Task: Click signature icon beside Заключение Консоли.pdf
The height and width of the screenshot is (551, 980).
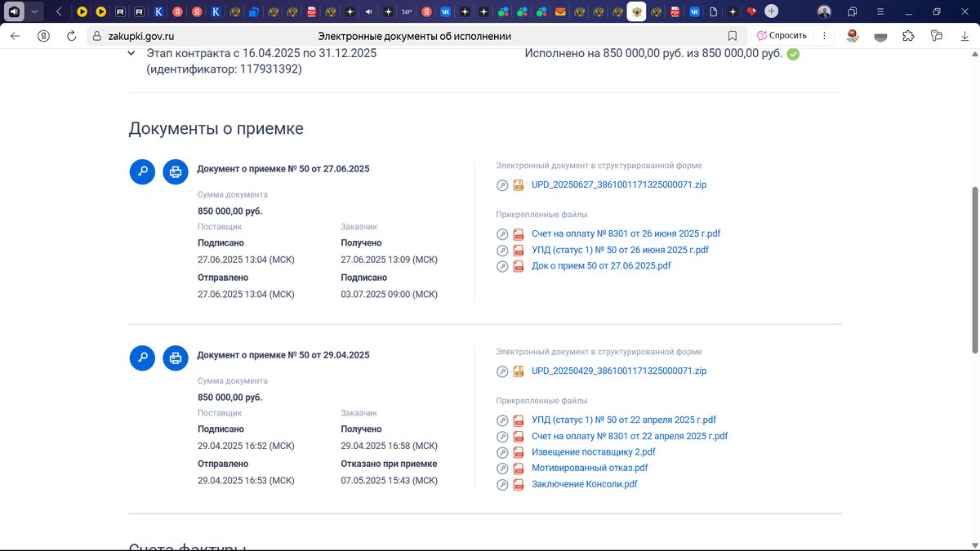Action: pos(502,485)
